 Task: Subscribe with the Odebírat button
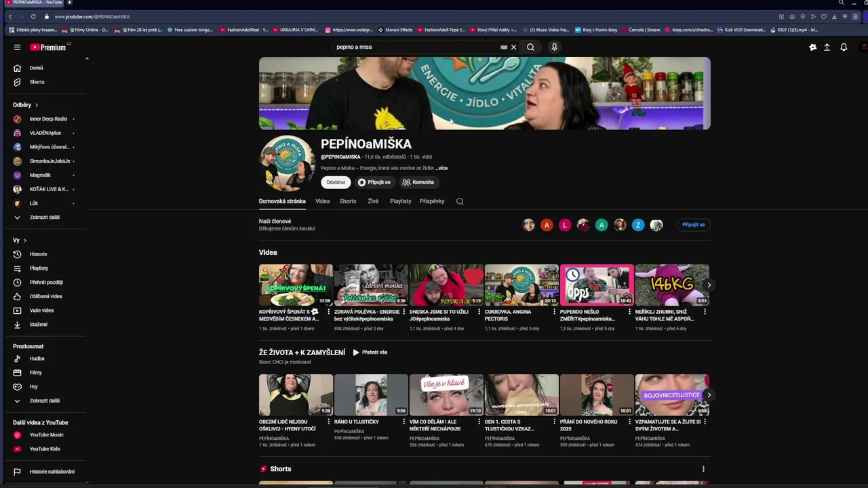[x=336, y=182]
